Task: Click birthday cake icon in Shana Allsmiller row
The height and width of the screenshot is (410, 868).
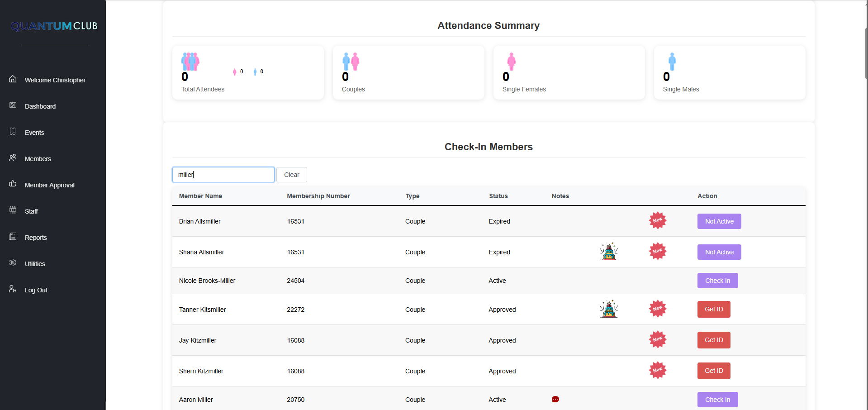Action: pyautogui.click(x=608, y=252)
